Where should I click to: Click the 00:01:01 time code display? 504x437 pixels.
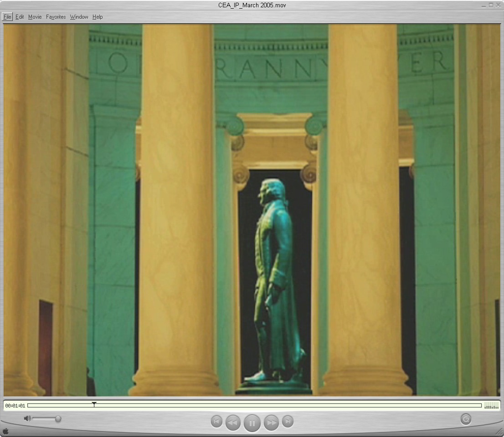tap(15, 406)
